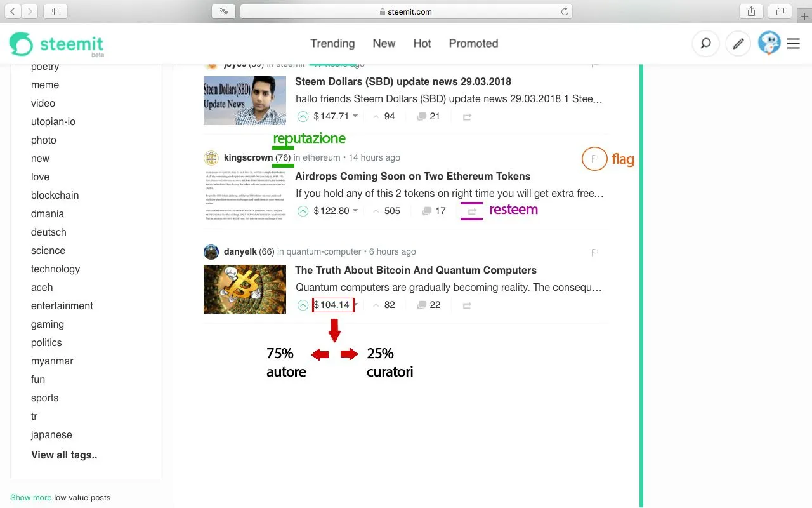Open the 17 comments link
Image resolution: width=812 pixels, height=508 pixels.
tap(435, 211)
